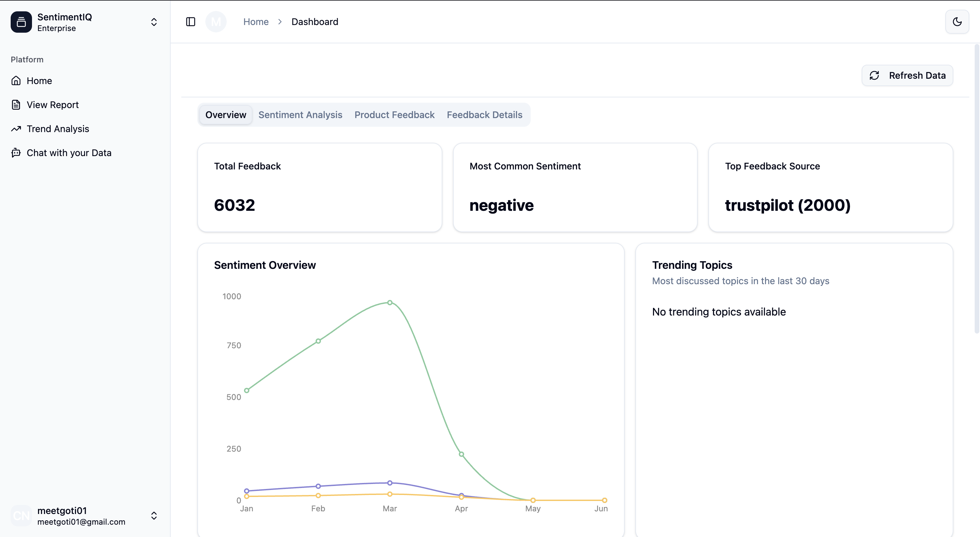980x537 pixels.
Task: Click the breadcrumb chevron separator
Action: point(280,22)
